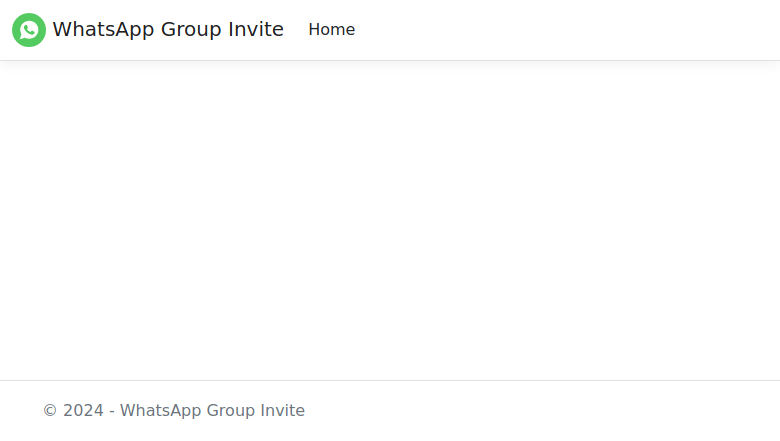Click the WhatsApp Group Invite brand title
This screenshot has width=780, height=441.
pyautogui.click(x=168, y=30)
